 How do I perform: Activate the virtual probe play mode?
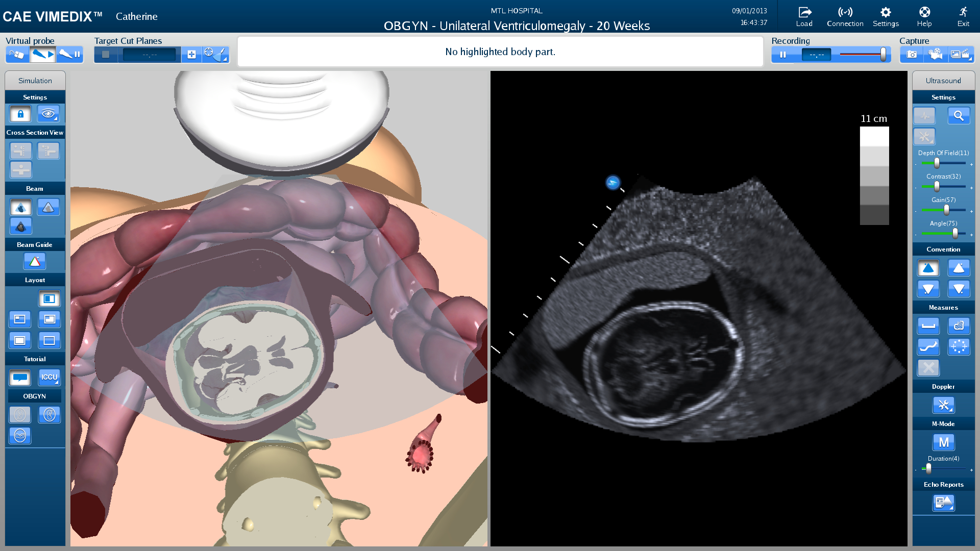point(43,54)
